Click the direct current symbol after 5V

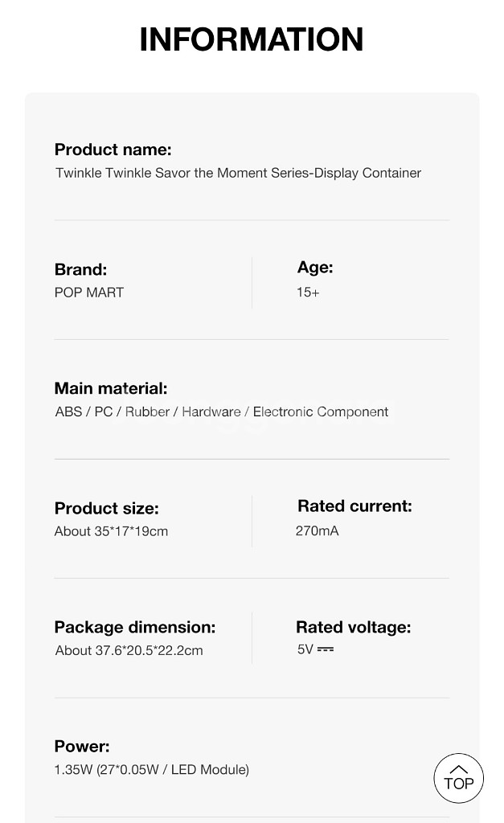(325, 649)
